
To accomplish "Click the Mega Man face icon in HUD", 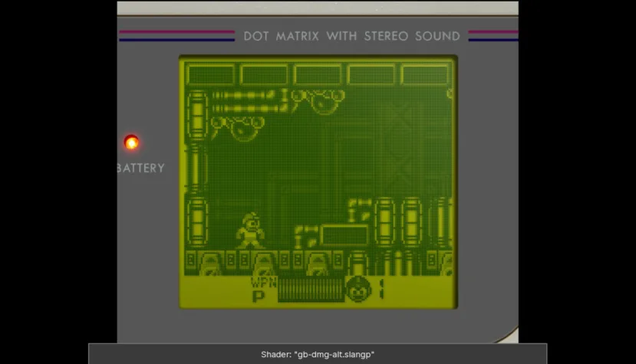I will [x=358, y=289].
